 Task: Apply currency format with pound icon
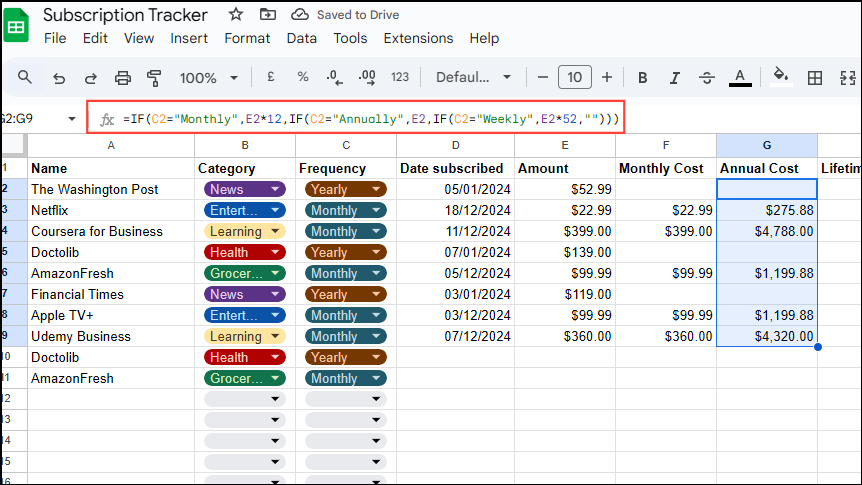(x=270, y=78)
